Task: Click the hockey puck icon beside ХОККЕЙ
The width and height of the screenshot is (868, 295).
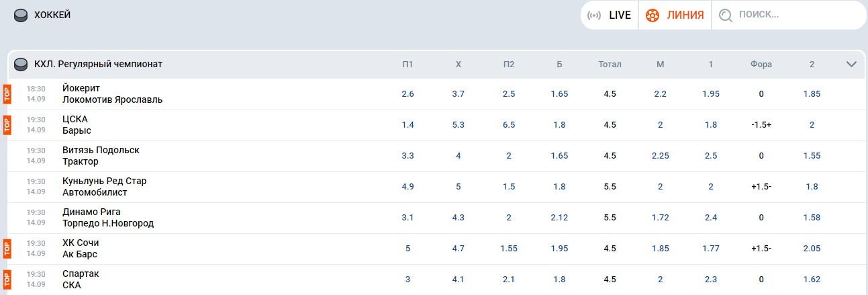Action: pyautogui.click(x=21, y=15)
